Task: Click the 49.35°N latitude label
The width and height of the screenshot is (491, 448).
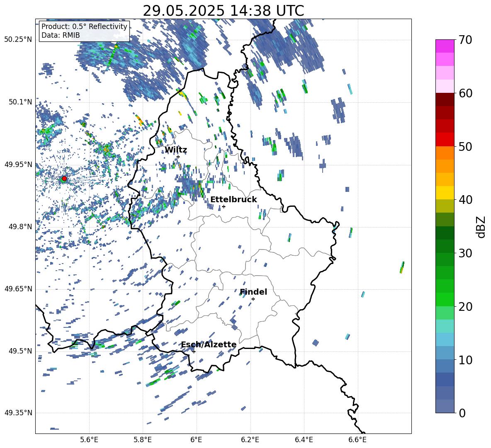Action: pyautogui.click(x=18, y=413)
